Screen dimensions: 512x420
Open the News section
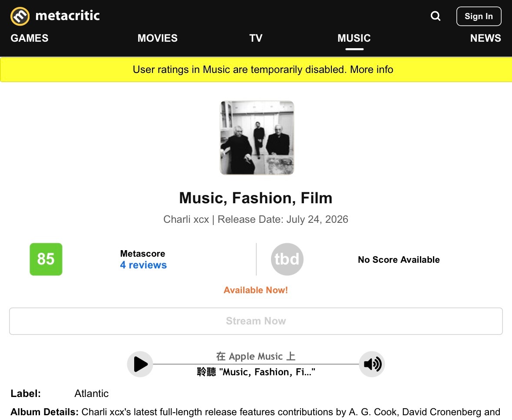coord(486,38)
